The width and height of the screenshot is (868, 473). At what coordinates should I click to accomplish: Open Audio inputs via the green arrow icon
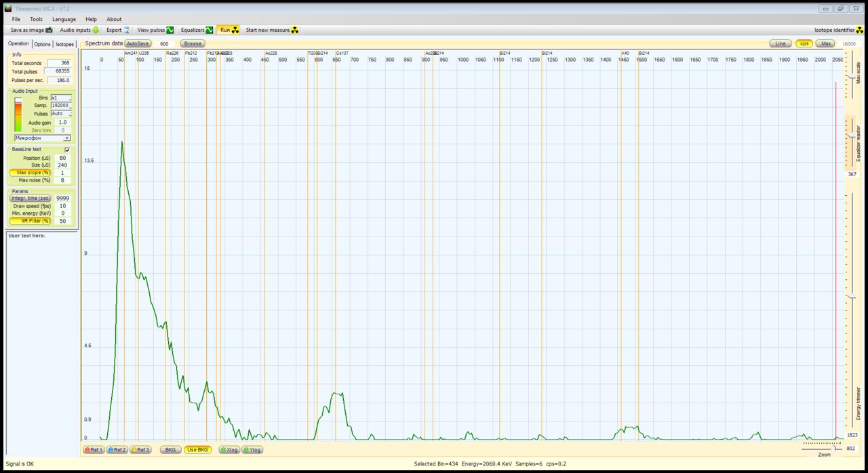[96, 30]
